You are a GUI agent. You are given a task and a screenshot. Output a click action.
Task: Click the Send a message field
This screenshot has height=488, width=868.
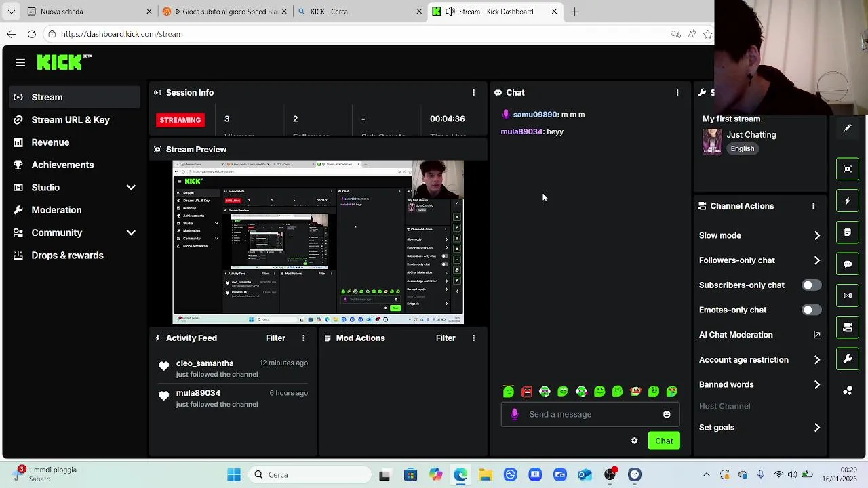click(590, 414)
